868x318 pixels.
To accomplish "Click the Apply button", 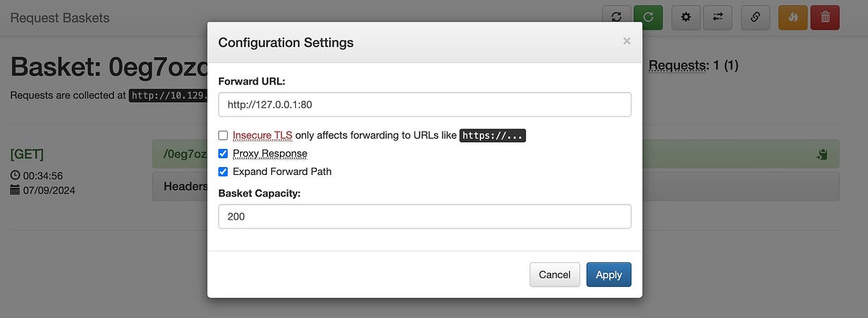I will (x=609, y=275).
